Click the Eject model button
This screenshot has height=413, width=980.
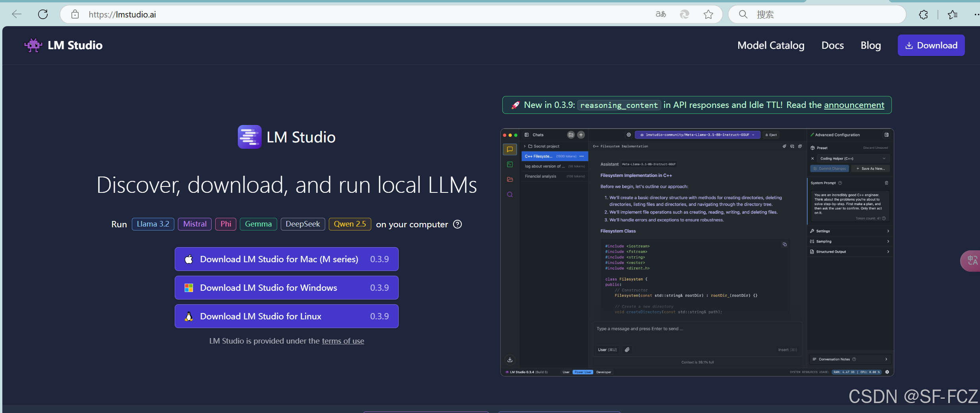click(771, 135)
